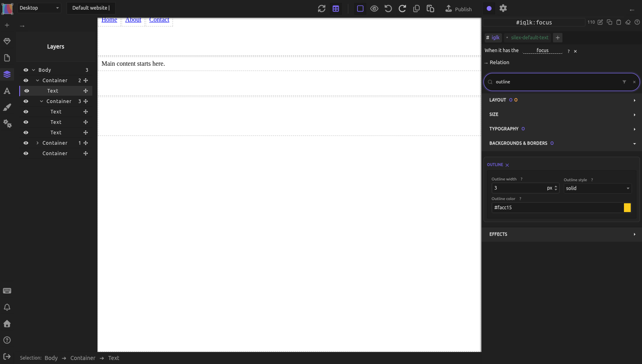Open the Symbols diamond icon
The width and height of the screenshot is (642, 364).
7,41
